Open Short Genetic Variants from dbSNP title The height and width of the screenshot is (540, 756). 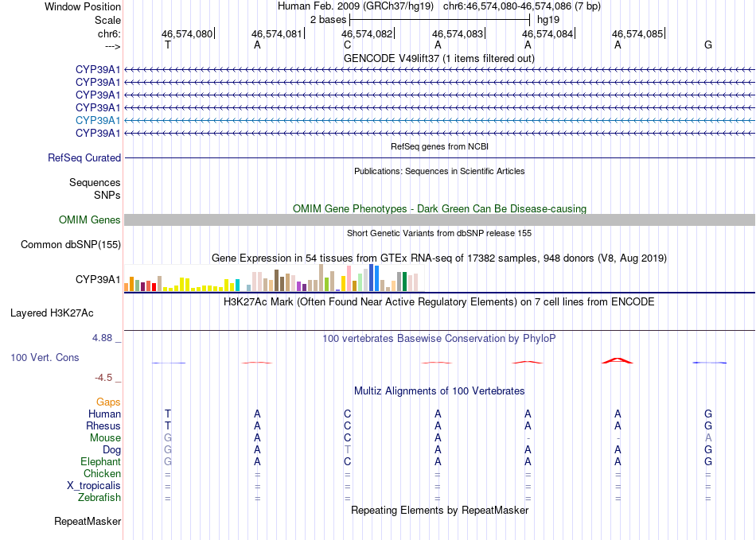click(x=439, y=233)
